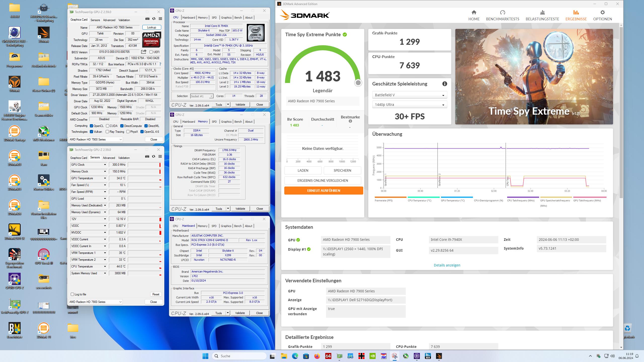644x362 pixels.
Task: Toggle the OpenCL checkbox
Action: [x=92, y=126]
